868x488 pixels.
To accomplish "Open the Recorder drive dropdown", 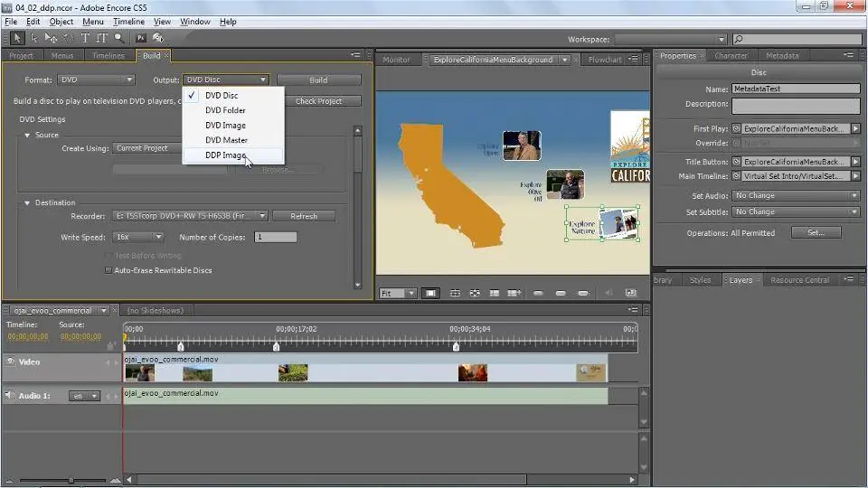I will 190,216.
